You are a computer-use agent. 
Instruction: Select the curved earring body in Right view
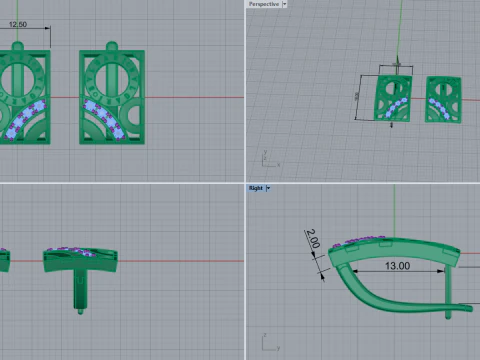400,277
